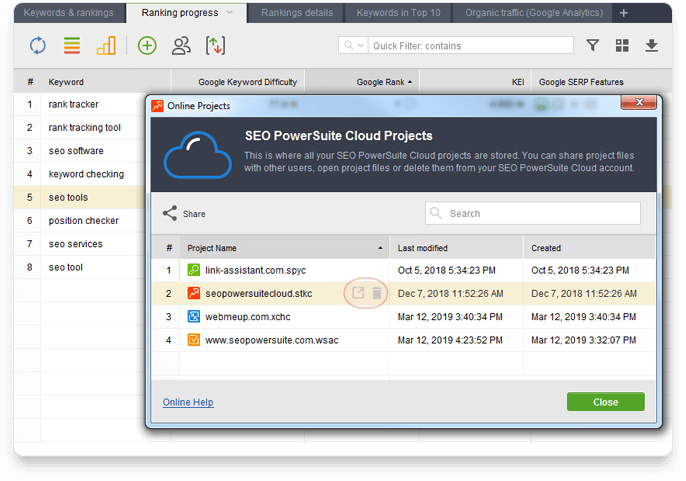Image resolution: width=686 pixels, height=481 pixels.
Task: Select keyword row 'seo software'
Action: 80,151
